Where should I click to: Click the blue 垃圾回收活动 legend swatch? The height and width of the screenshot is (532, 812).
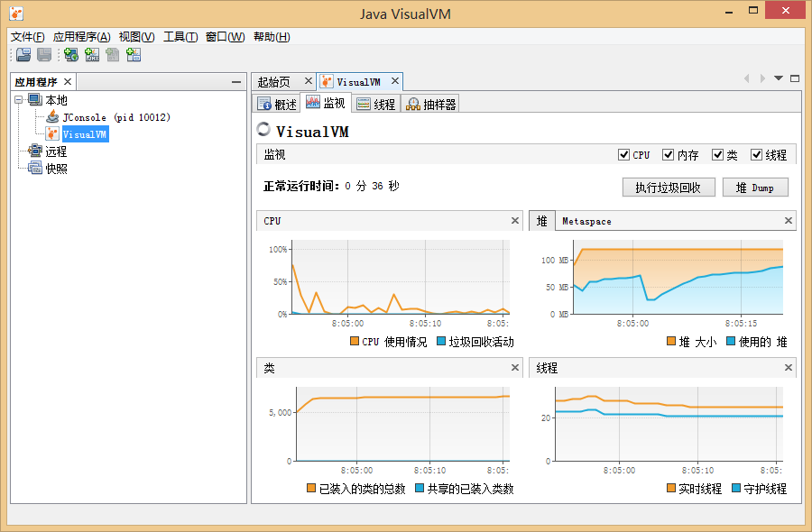tap(441, 341)
